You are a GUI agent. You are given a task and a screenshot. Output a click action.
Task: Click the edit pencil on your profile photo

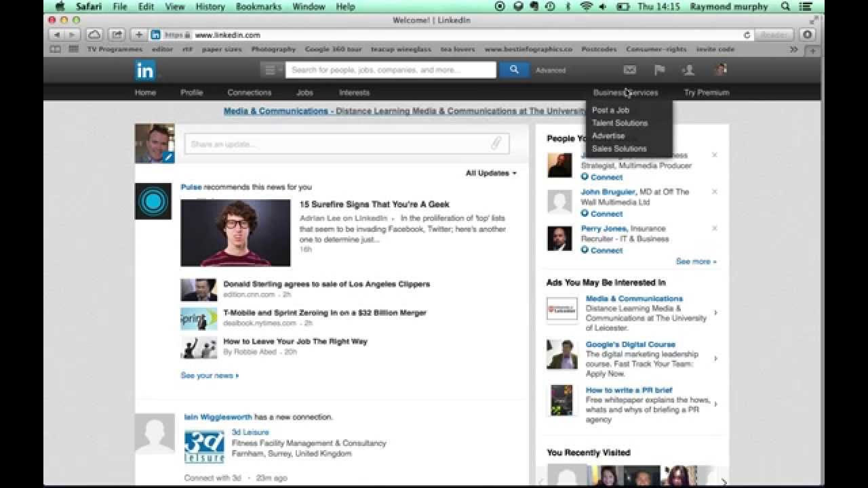[x=169, y=157]
